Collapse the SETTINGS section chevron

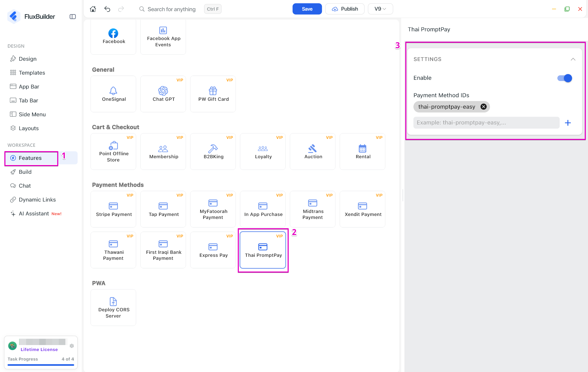[x=573, y=59]
